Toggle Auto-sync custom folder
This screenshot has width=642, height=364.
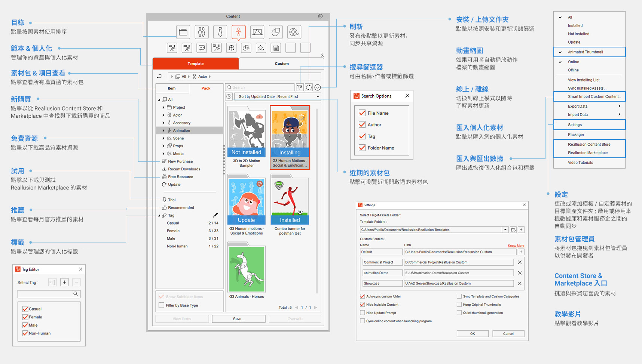point(362,296)
